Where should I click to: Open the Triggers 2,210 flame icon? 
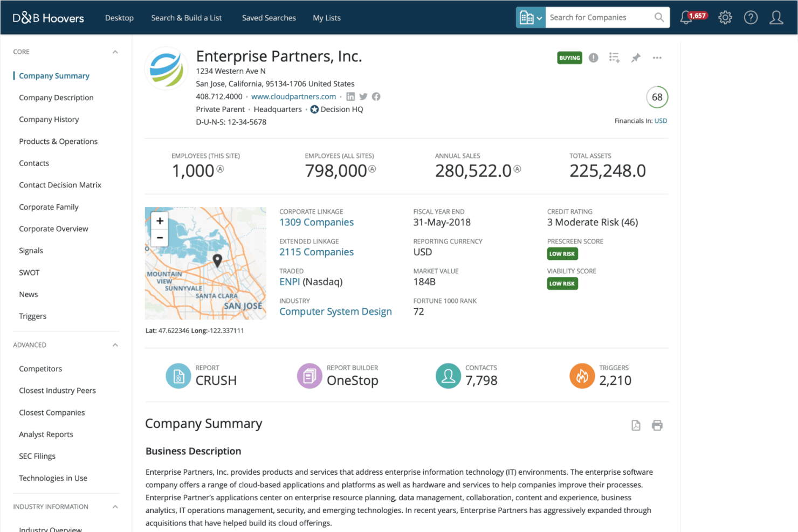(582, 376)
